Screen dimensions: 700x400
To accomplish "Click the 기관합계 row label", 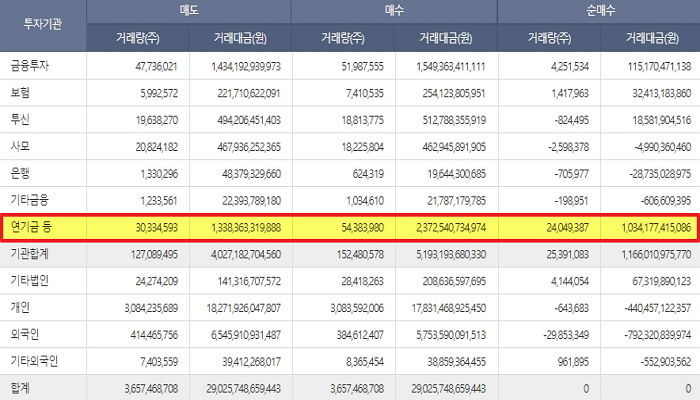I will pos(31,255).
